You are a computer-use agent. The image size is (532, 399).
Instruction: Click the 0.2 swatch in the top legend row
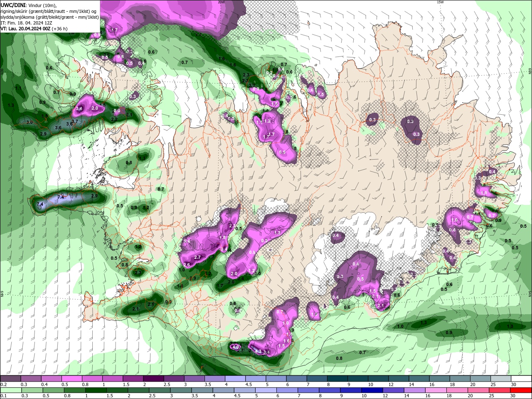point(10,379)
